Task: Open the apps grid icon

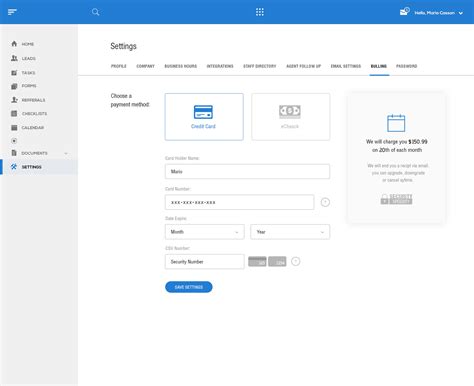Action: pyautogui.click(x=260, y=12)
